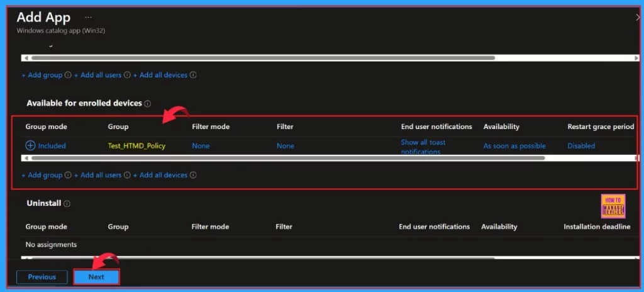
Task: Click info icon after top Add all devices
Action: (x=193, y=76)
